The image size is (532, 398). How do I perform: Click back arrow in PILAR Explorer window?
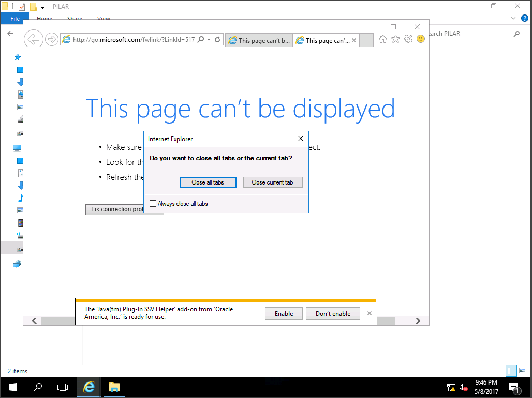10,33
